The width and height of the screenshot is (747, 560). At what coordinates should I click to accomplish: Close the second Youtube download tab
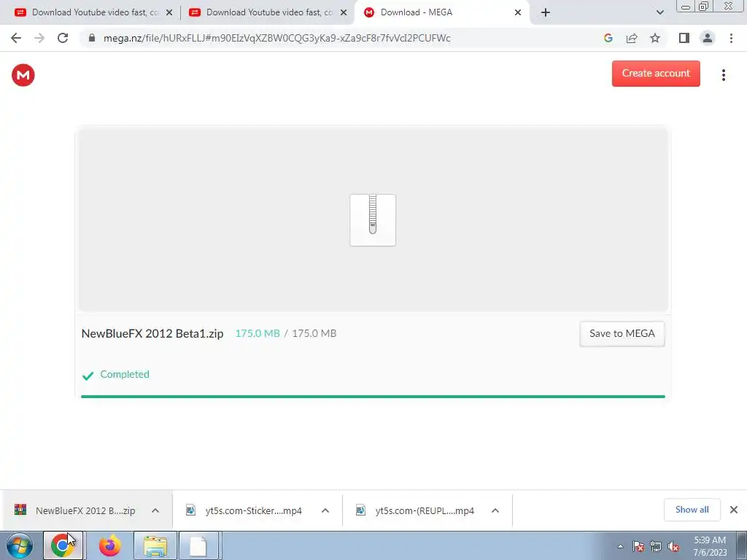coord(344,13)
